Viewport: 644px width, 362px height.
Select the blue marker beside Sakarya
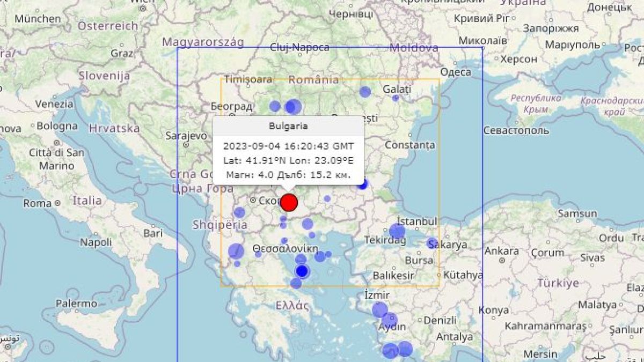point(432,243)
